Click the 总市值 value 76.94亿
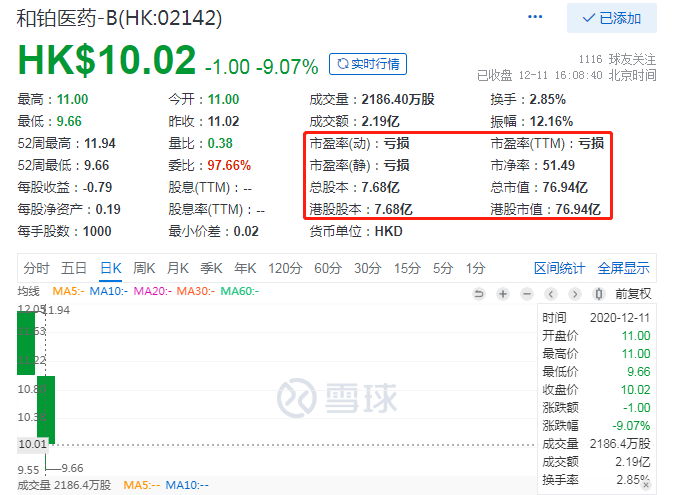676x495 pixels. 565,188
